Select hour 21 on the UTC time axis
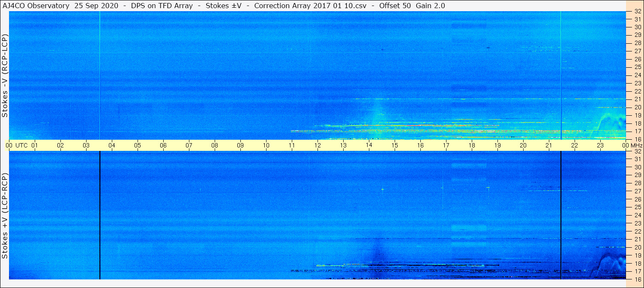Image resolution: width=644 pixels, height=288 pixels. click(x=549, y=145)
